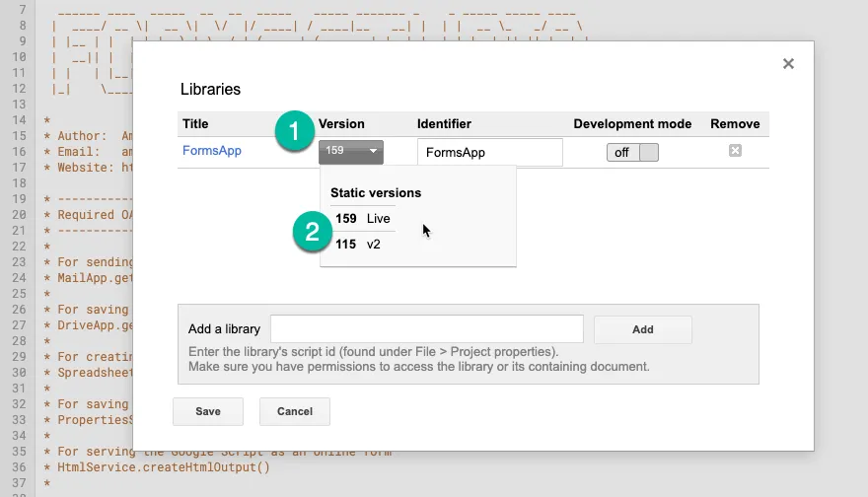Click the Title column header

point(195,124)
